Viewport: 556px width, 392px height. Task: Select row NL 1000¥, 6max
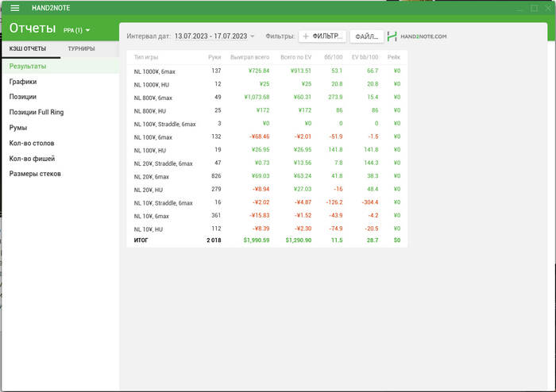pyautogui.click(x=267, y=71)
